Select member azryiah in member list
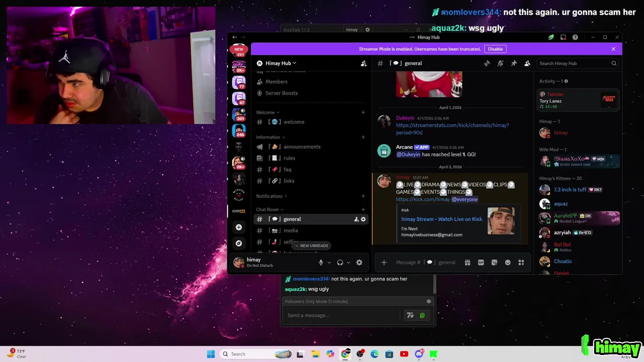Screen dimensions: 644x362 pyautogui.click(x=579, y=233)
